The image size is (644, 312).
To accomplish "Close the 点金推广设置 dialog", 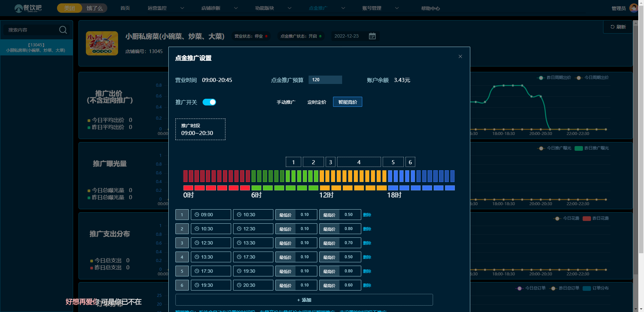I will [460, 56].
